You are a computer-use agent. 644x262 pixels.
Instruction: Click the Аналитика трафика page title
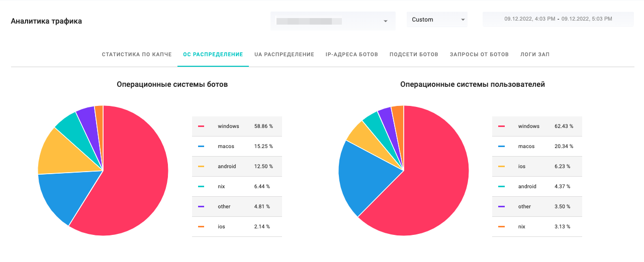(x=46, y=21)
